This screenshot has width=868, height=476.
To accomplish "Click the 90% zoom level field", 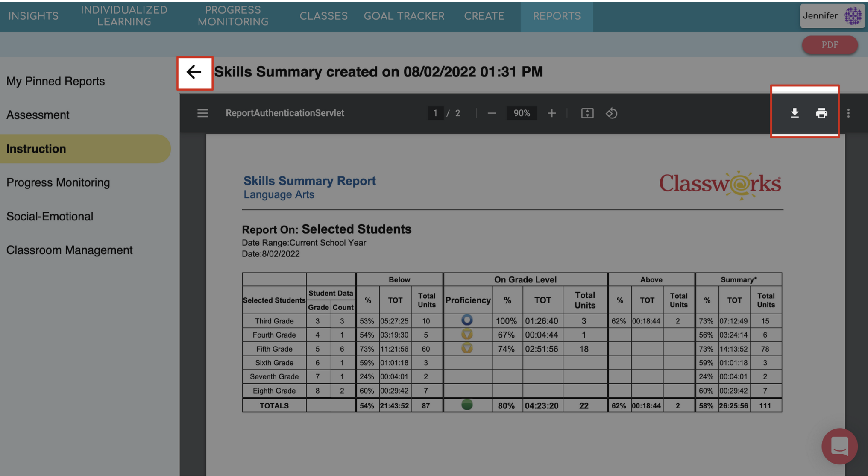I will coord(522,113).
